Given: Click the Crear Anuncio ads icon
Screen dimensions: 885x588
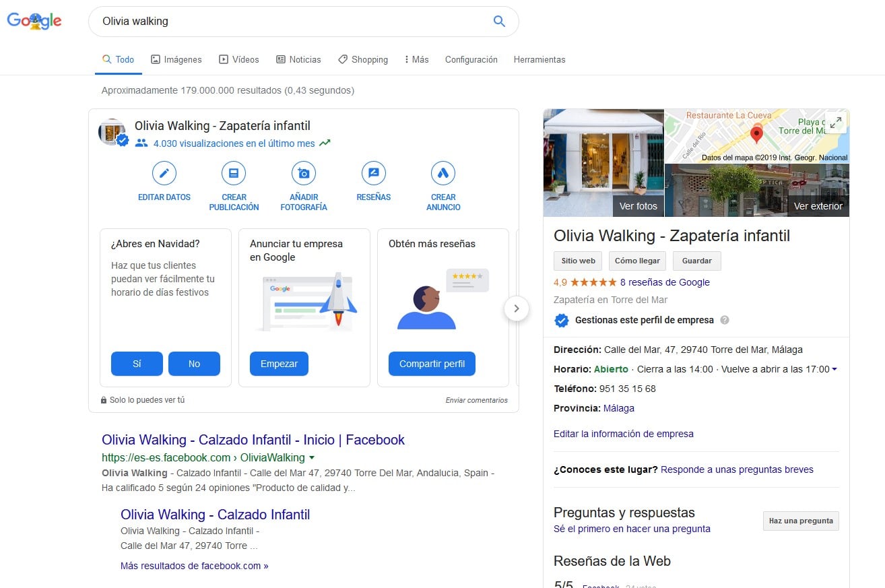Looking at the screenshot, I should click(x=443, y=173).
